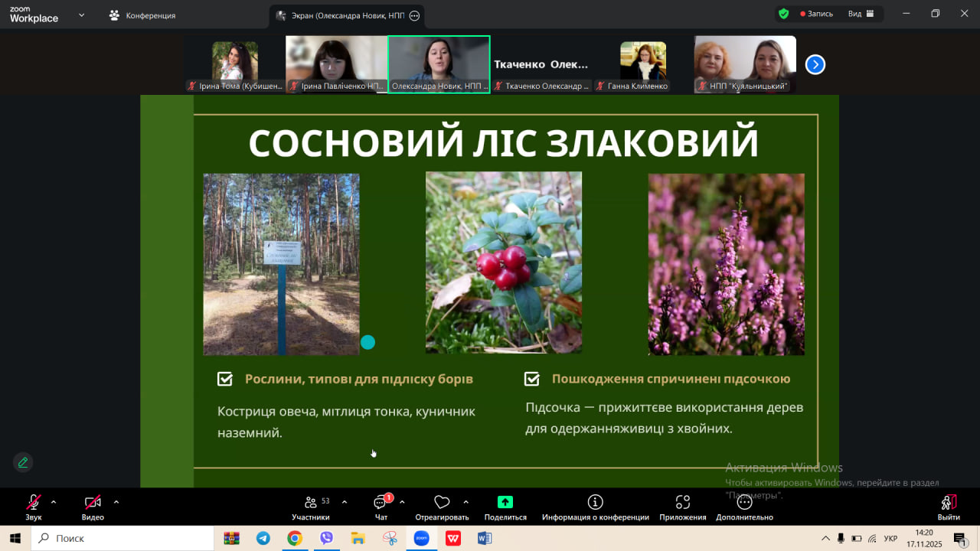
Task: Unmute the microphone audio
Action: (x=34, y=507)
